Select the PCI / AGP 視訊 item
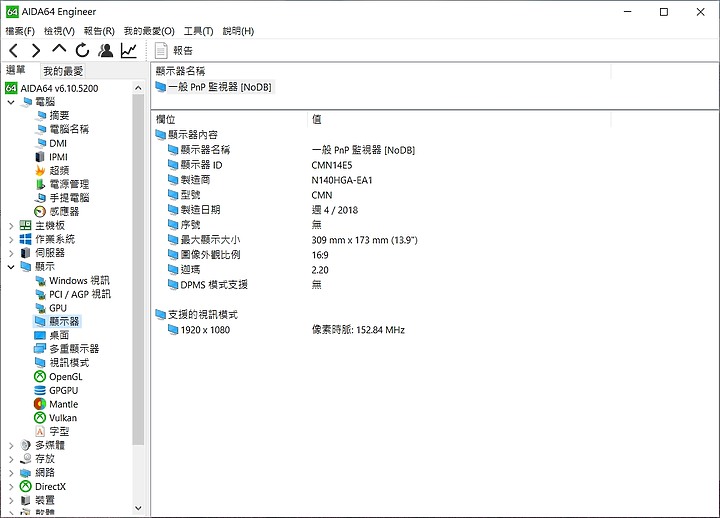 click(x=80, y=294)
